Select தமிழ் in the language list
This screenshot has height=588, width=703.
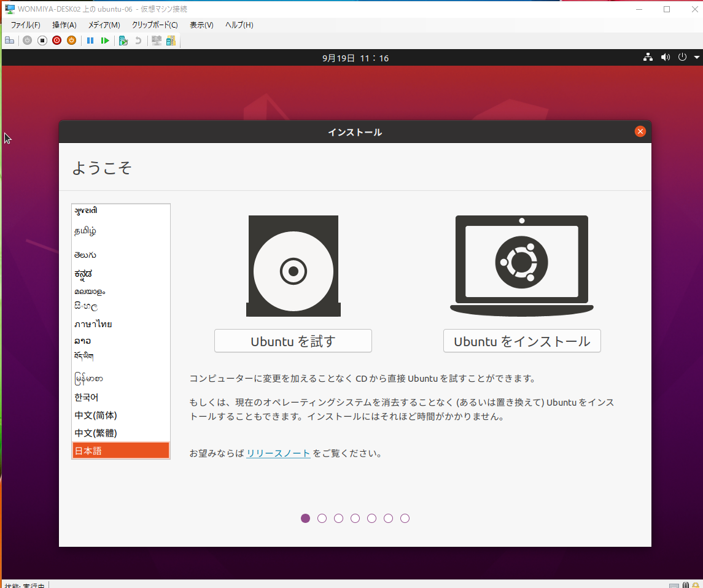pyautogui.click(x=120, y=231)
